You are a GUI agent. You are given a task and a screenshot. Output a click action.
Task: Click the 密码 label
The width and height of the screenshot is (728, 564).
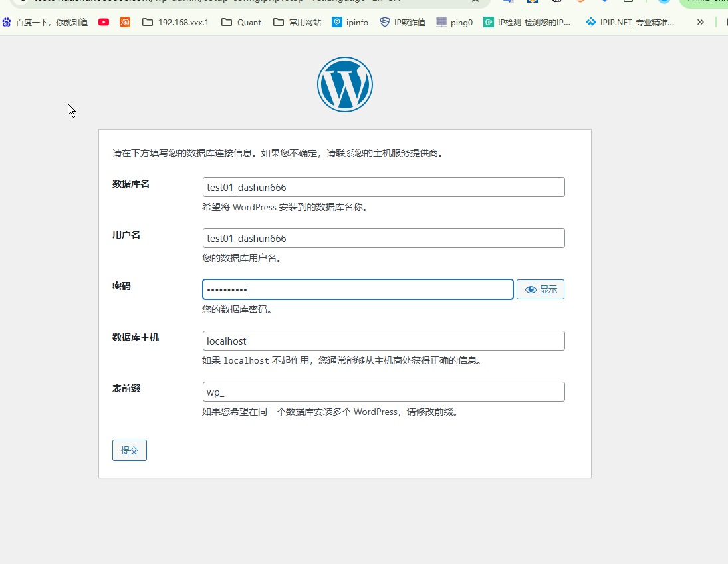[122, 286]
